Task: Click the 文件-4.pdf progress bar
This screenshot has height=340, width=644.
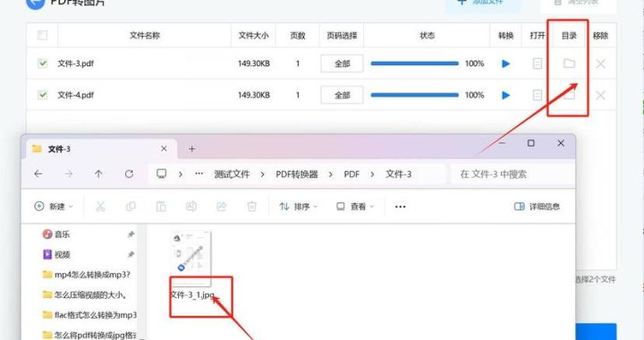Action: 414,95
